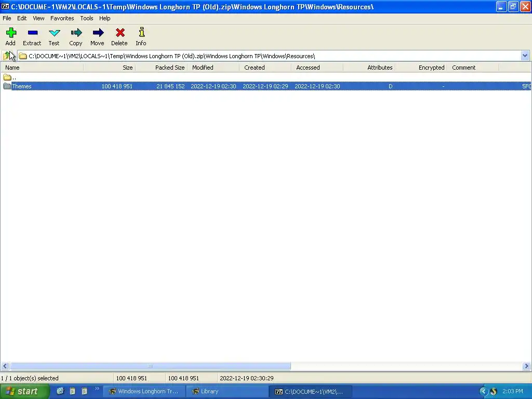Open the Help menu

pos(104,18)
